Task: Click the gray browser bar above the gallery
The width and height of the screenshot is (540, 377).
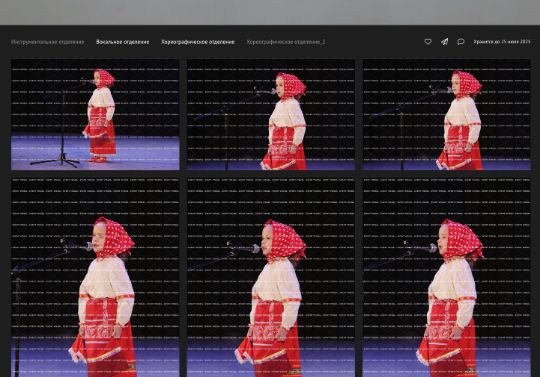Action: tap(270, 12)
